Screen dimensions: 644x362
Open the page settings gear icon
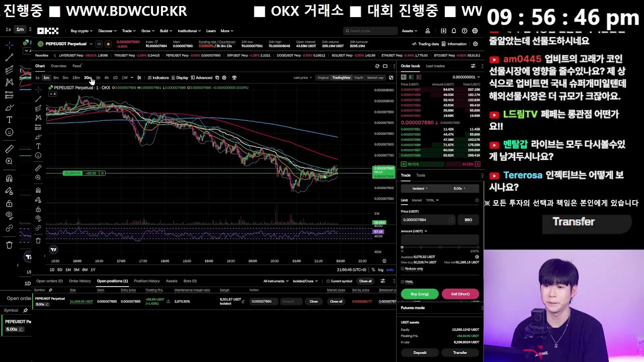[x=475, y=44]
